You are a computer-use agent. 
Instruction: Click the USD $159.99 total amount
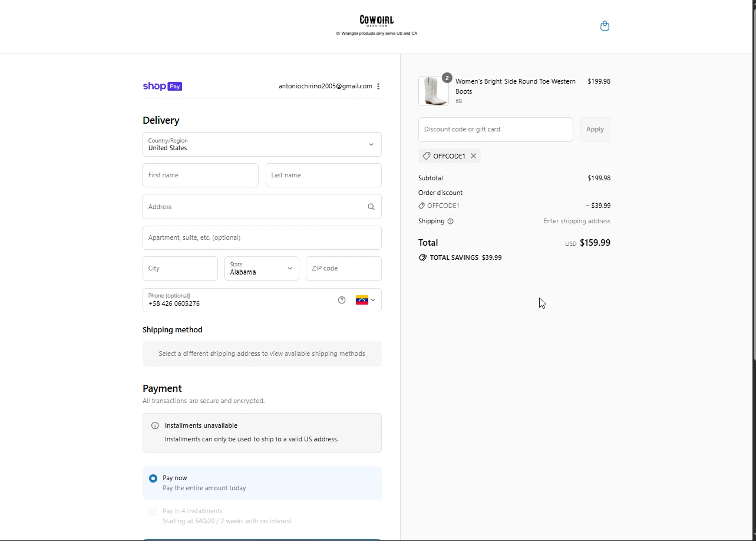tap(588, 243)
